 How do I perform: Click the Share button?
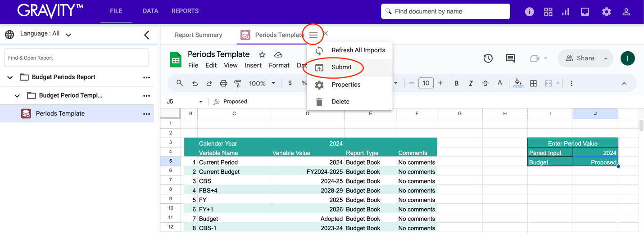click(x=580, y=58)
